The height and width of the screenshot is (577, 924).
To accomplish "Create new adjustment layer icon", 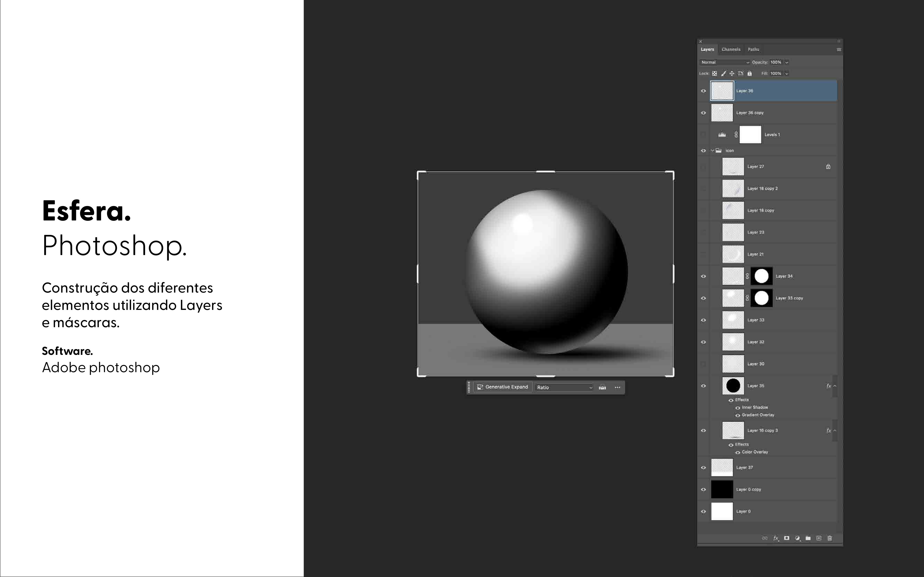I will tap(797, 538).
